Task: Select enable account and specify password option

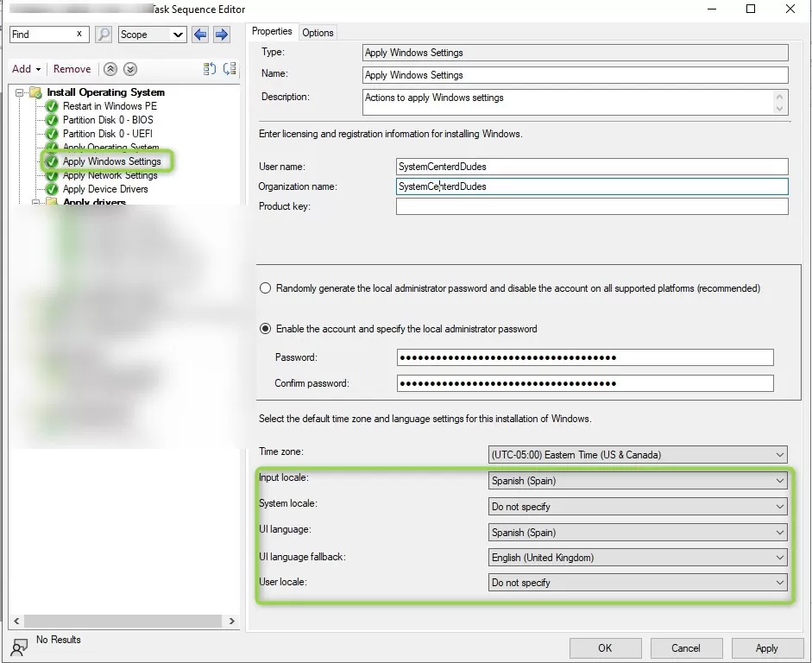Action: [x=265, y=327]
